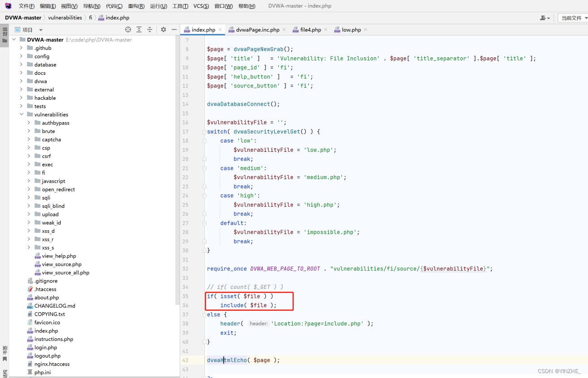Open the 导航(N) menu
Screen dimensions: 588x378
91,6
